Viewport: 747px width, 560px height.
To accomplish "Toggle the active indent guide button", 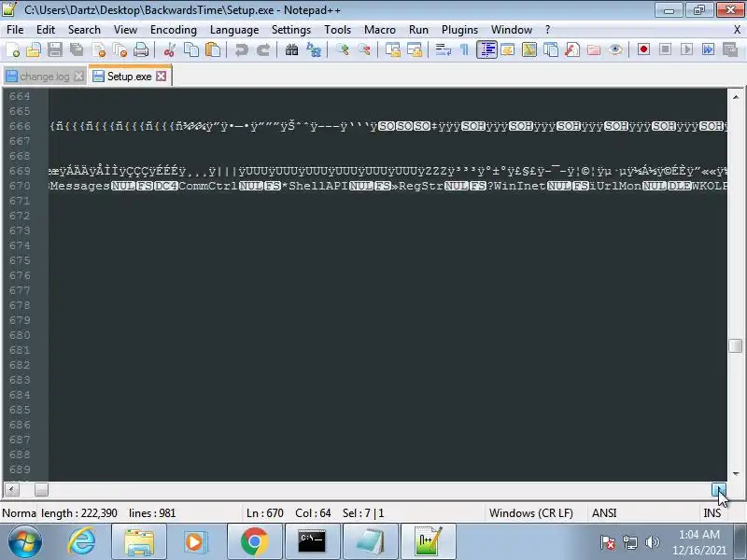I will click(x=486, y=49).
